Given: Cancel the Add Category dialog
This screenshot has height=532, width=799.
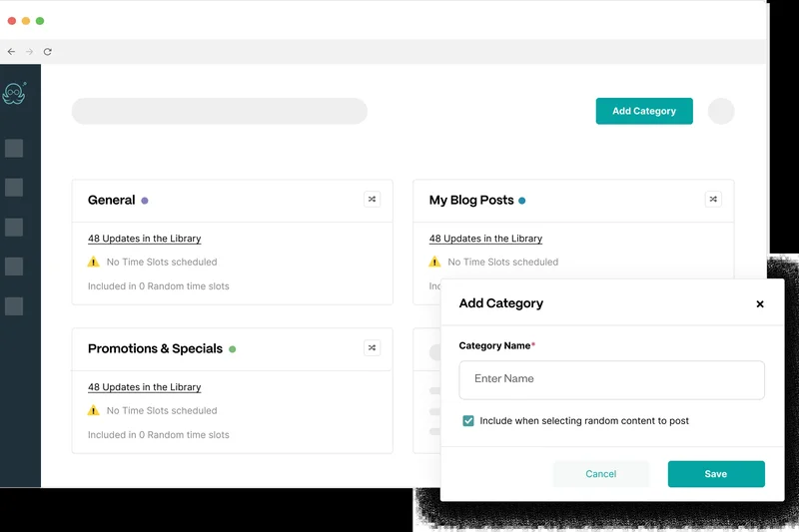Looking at the screenshot, I should pos(600,474).
